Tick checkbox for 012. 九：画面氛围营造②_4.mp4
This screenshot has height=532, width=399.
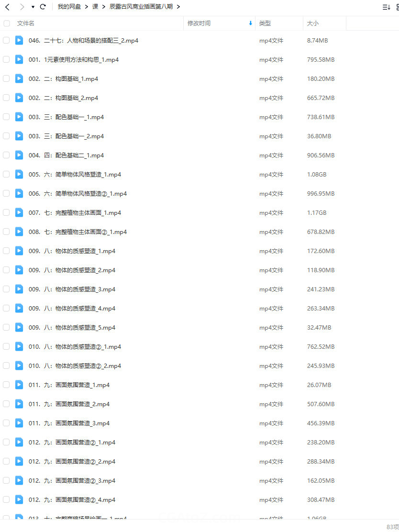click(x=6, y=499)
